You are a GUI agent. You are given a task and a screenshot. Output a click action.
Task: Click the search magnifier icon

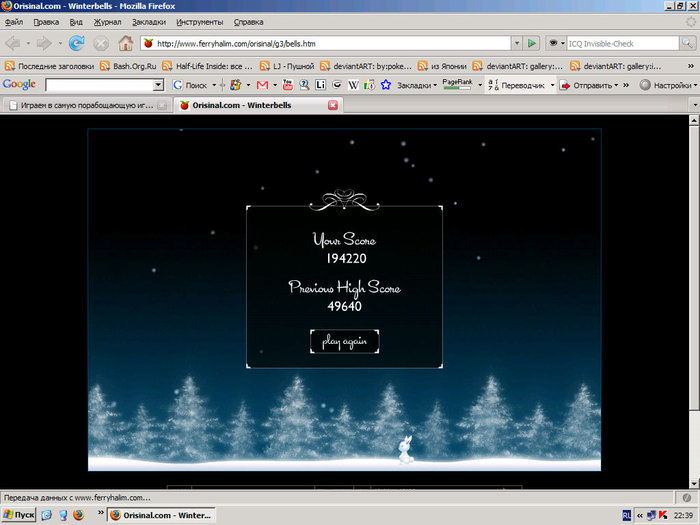(x=687, y=43)
